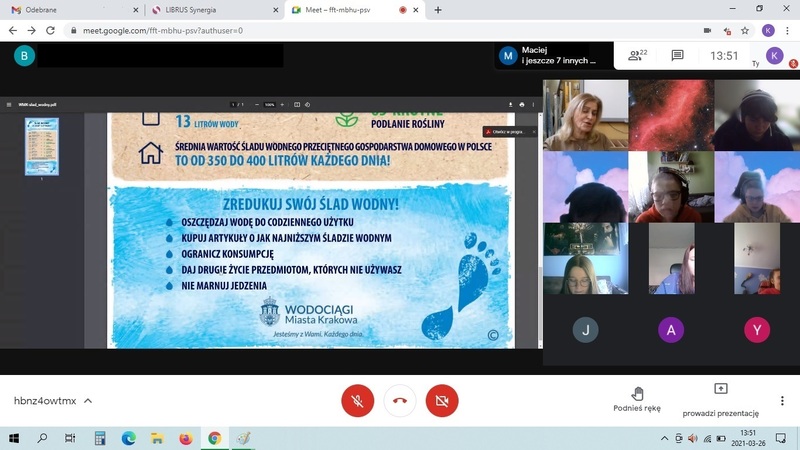Show the participants list
This screenshot has width=800, height=450.
pyautogui.click(x=637, y=56)
